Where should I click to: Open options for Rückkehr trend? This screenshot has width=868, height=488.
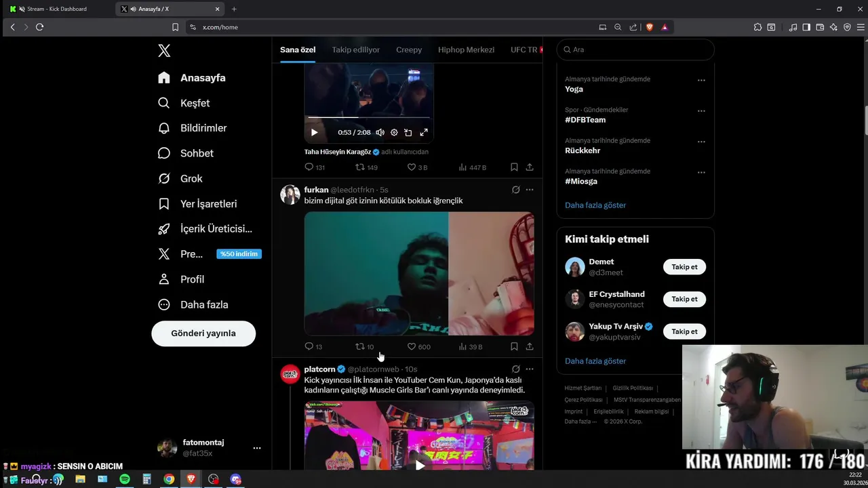[701, 142]
